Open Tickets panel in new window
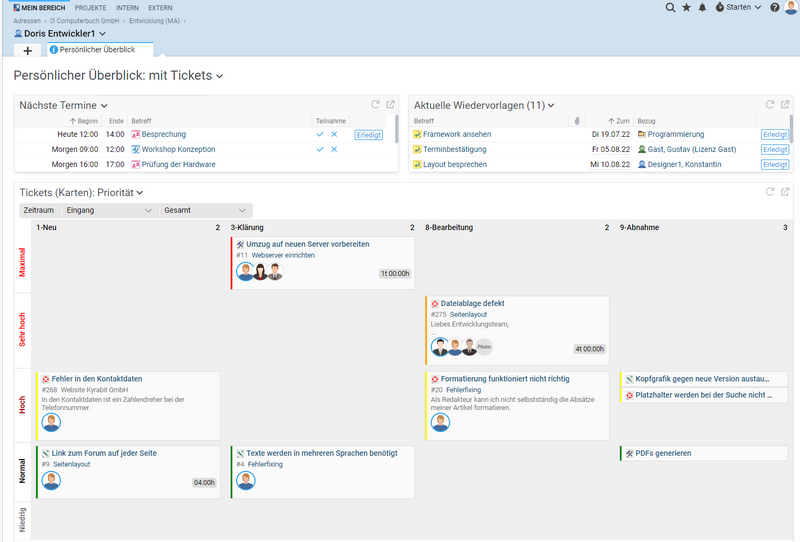The image size is (800, 542). tap(785, 192)
